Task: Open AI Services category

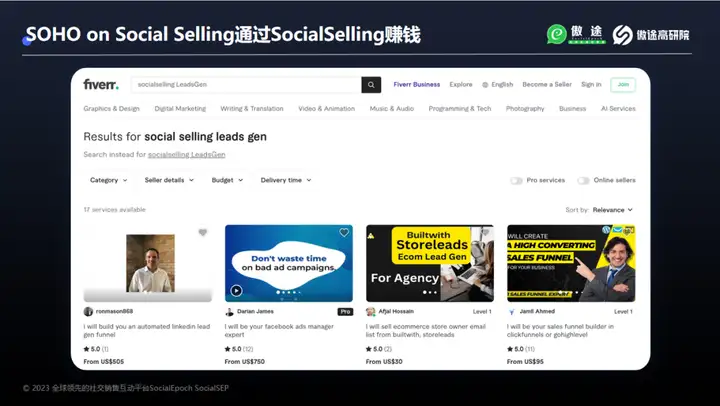Action: point(618,109)
